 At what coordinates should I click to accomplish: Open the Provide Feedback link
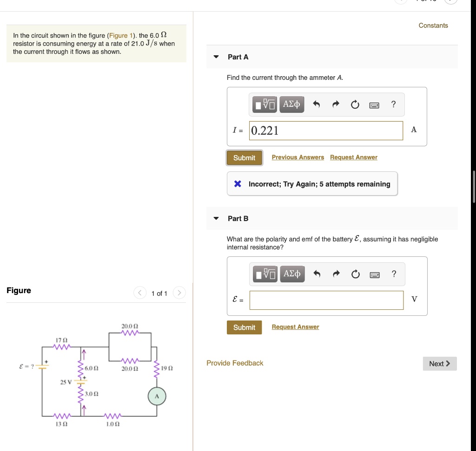click(x=234, y=363)
